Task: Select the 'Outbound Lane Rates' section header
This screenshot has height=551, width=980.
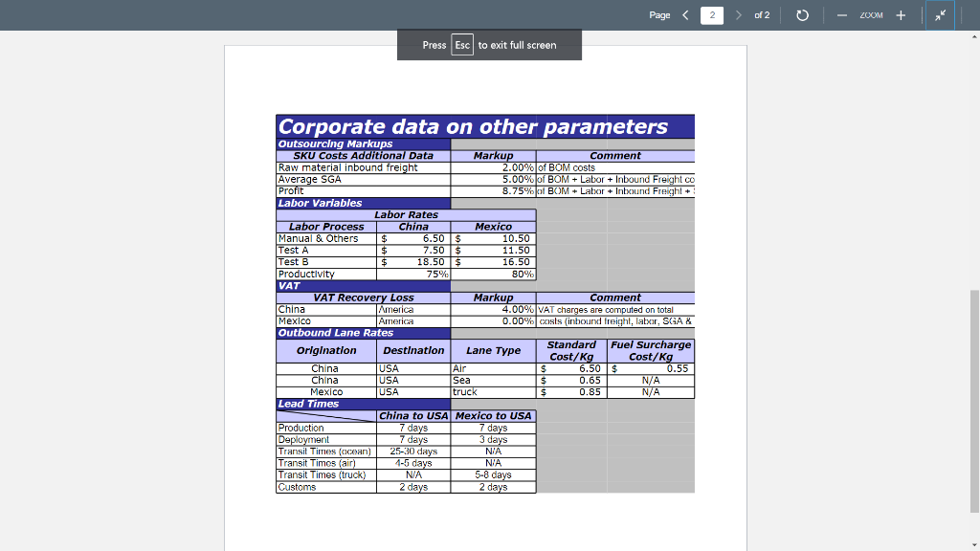Action: [x=336, y=333]
